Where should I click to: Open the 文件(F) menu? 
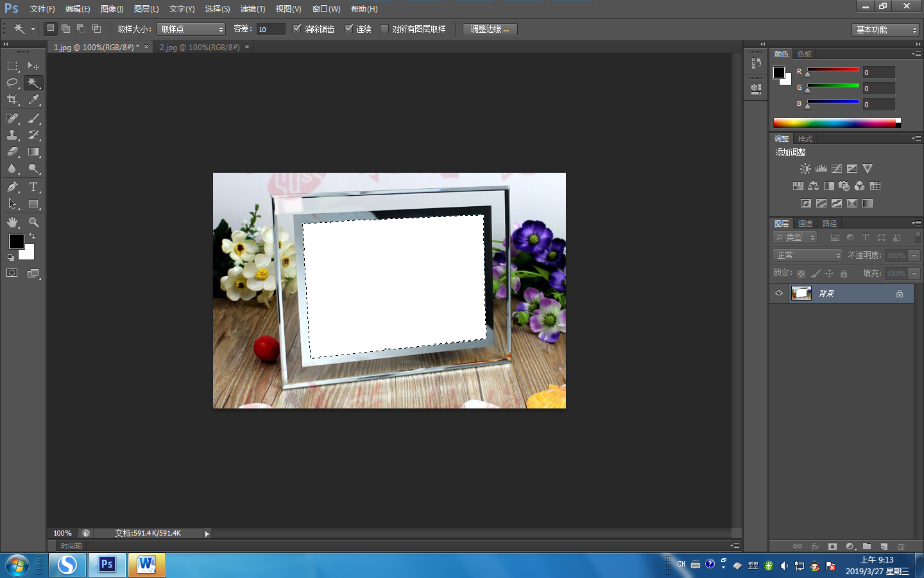[42, 9]
